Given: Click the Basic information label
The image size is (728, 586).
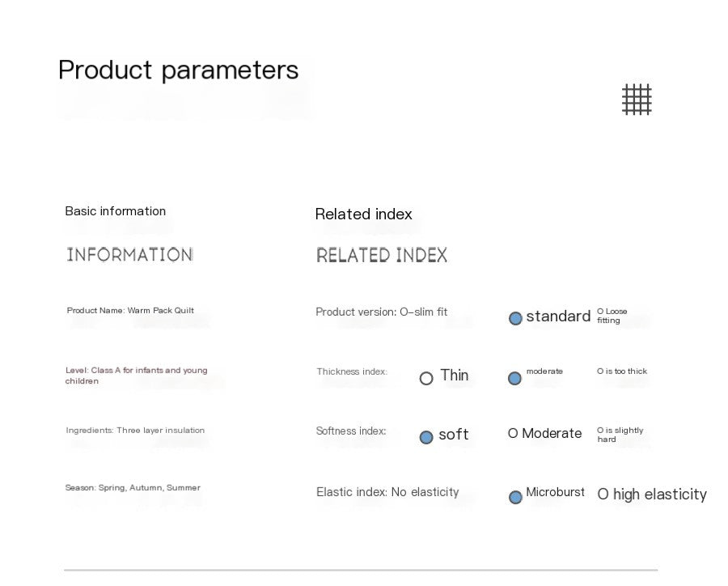Looking at the screenshot, I should 115,211.
